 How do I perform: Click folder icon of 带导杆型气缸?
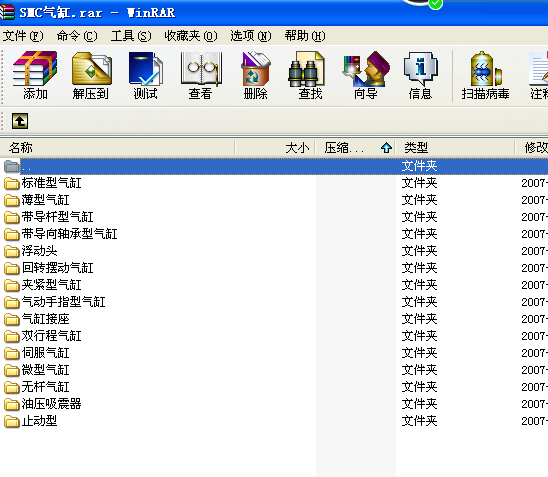click(12, 217)
